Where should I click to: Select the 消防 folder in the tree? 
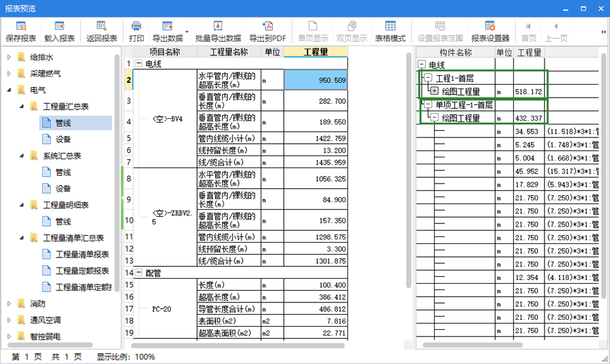[38, 304]
